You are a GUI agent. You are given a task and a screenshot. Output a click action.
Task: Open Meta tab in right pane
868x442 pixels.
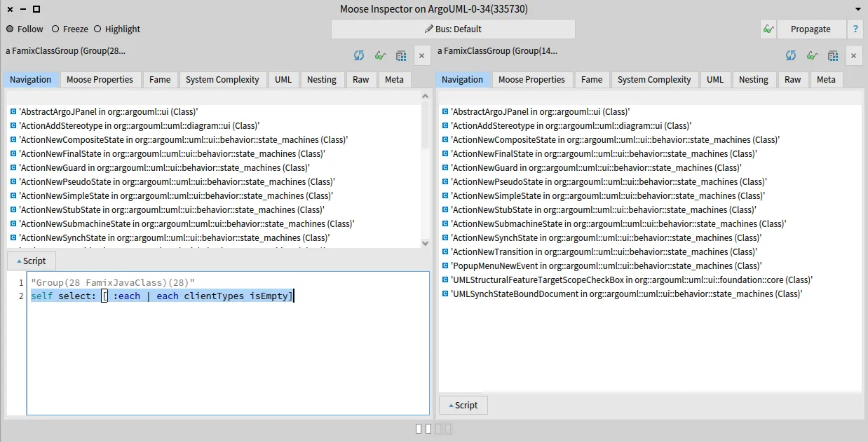(x=827, y=79)
